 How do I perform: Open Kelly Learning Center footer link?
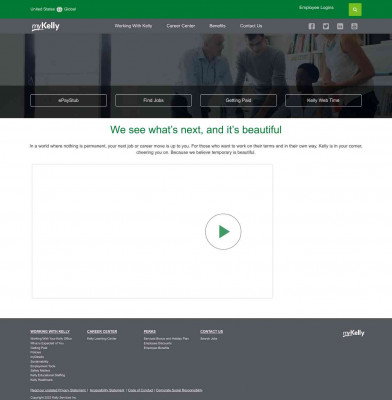click(x=102, y=339)
